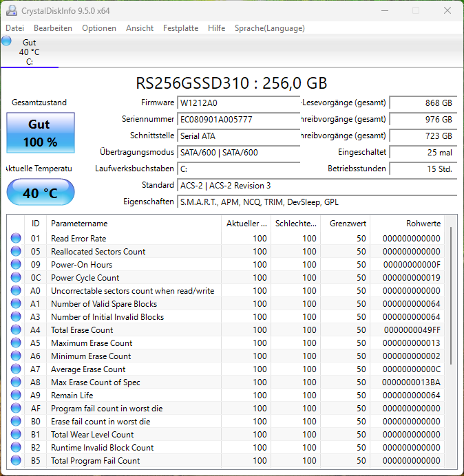Select the Gut 40 °C drive C: tab

29,52
